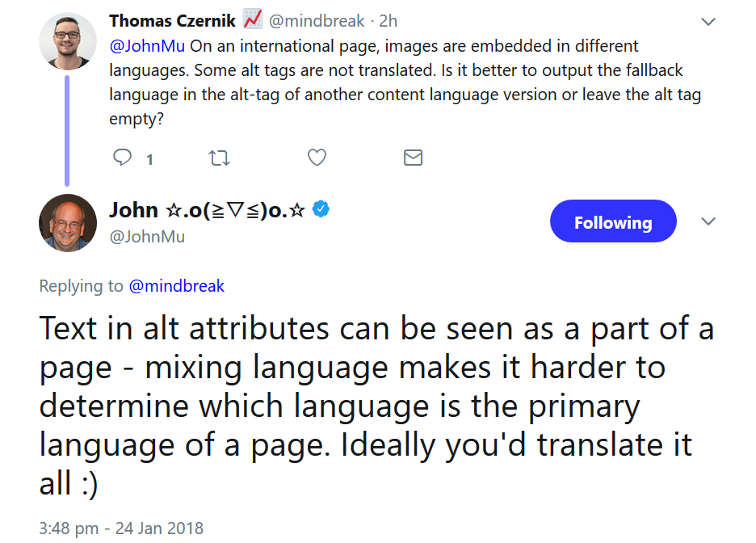
Task: Reply to Thomas Czernik's tweet
Action: 121,158
